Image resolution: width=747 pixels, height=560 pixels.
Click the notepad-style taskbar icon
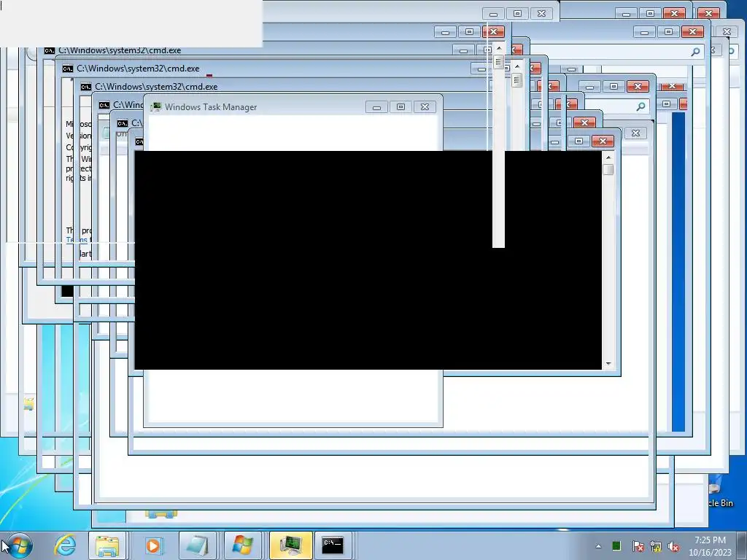pyautogui.click(x=198, y=545)
